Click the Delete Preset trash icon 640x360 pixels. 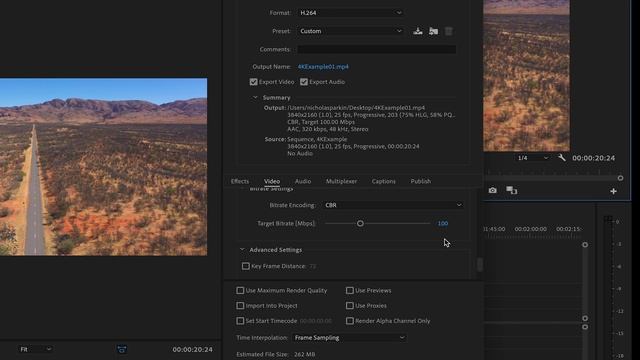(449, 31)
